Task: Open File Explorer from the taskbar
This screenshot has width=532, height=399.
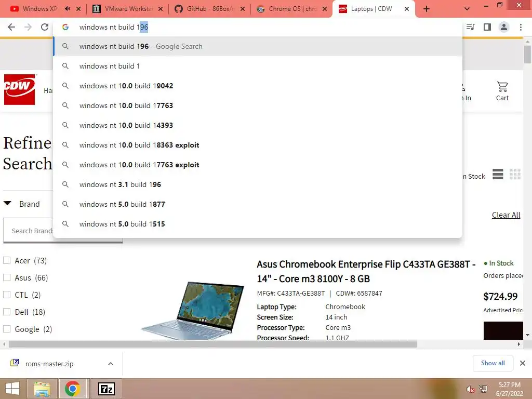Action: click(x=42, y=389)
